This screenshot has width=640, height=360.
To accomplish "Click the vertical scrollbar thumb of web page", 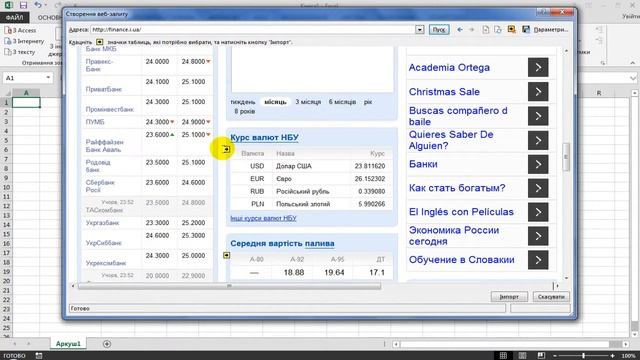I will pyautogui.click(x=566, y=157).
